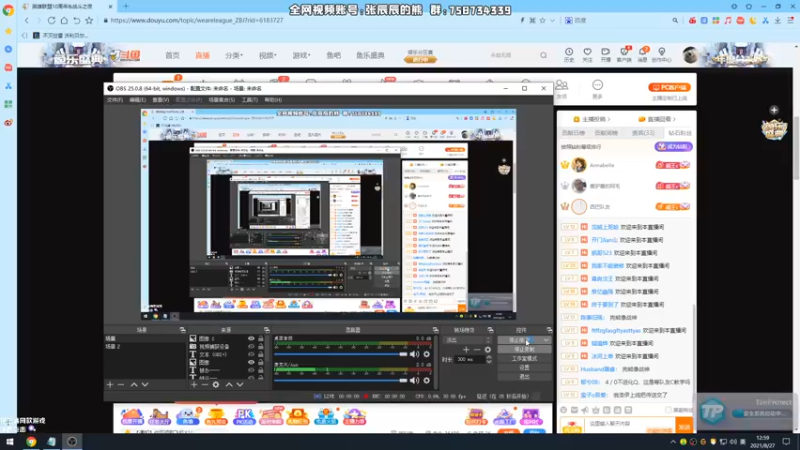Open the 帮助(H) menu in OBS
The image size is (800, 450).
273,100
